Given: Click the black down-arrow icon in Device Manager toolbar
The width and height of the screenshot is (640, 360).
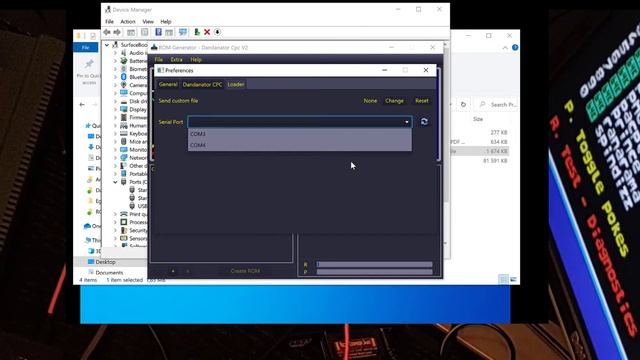Looking at the screenshot, I should pos(218,32).
